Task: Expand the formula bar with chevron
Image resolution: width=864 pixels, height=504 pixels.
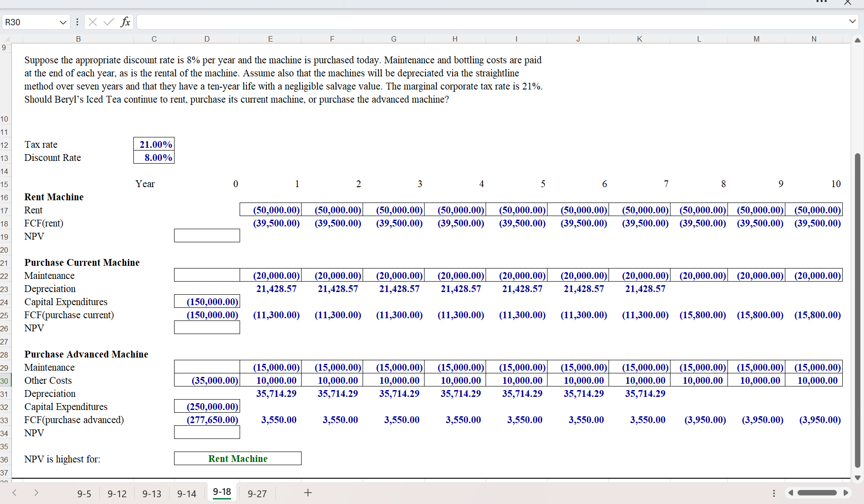Action: pos(852,22)
